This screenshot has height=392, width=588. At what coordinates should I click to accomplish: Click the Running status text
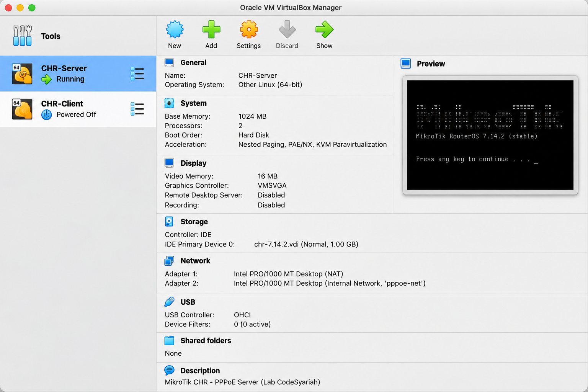point(70,79)
